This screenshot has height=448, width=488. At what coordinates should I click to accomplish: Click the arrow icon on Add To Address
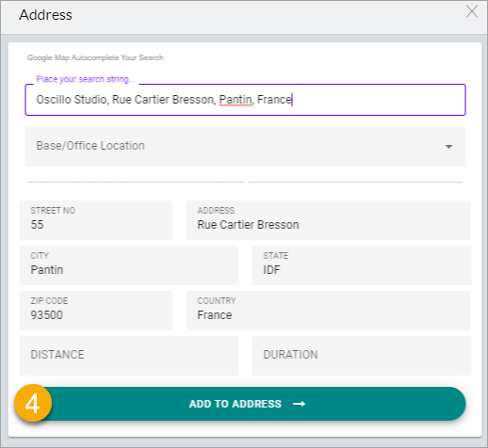coord(299,404)
